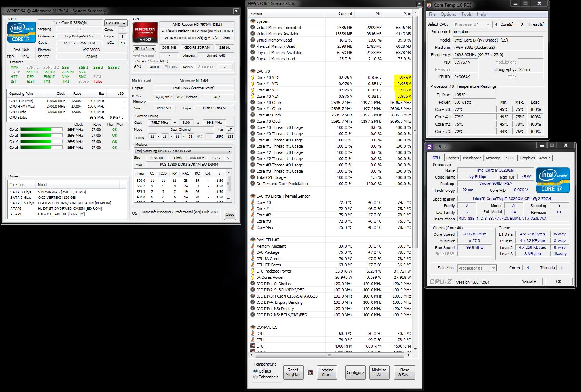Click the Core #0 VID lightning bolt icon
581x392 pixels.
pos(252,78)
